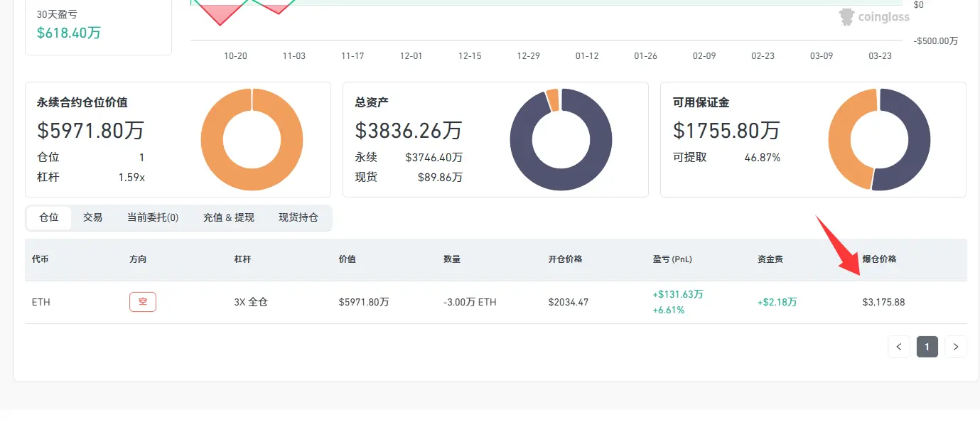Click the 现货 $89.86万 value

point(440,177)
